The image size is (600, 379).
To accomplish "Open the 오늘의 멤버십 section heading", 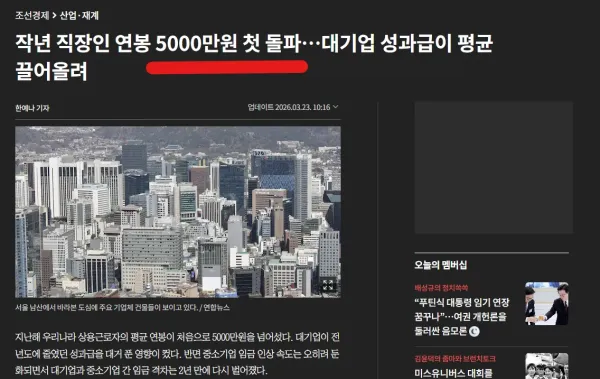I will point(440,265).
